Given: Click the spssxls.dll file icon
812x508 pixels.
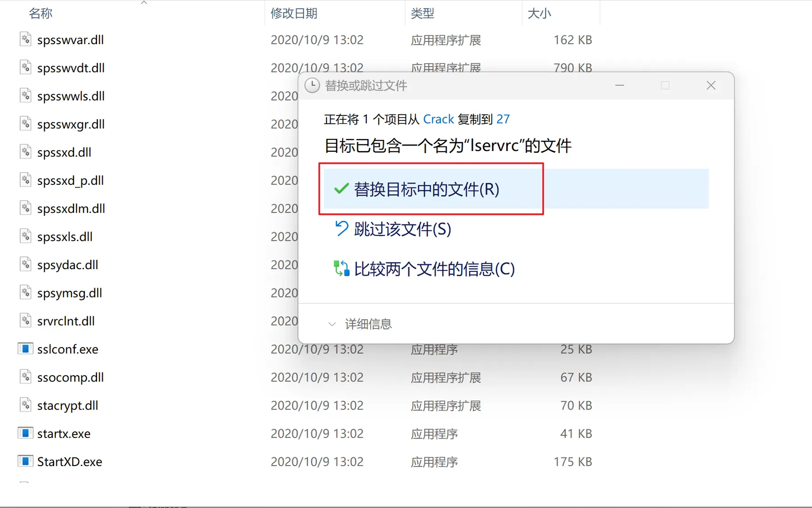Looking at the screenshot, I should click(25, 236).
